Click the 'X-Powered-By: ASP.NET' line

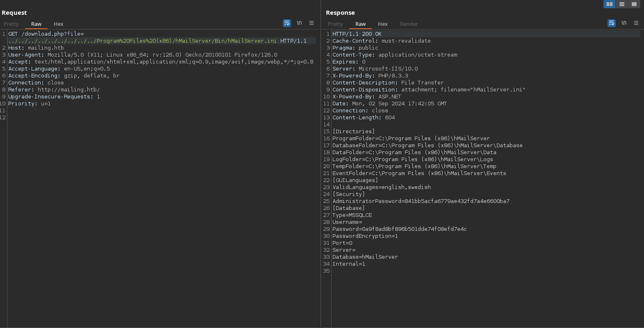(x=367, y=97)
